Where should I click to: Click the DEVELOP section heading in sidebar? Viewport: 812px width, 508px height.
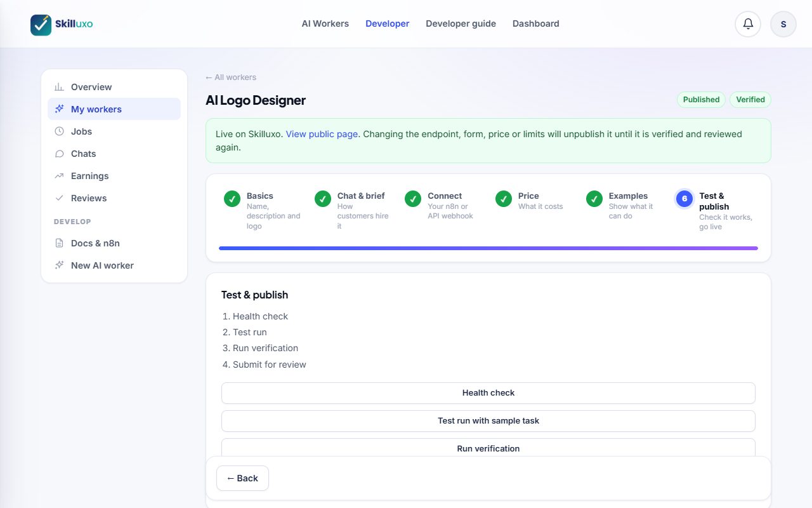(72, 222)
